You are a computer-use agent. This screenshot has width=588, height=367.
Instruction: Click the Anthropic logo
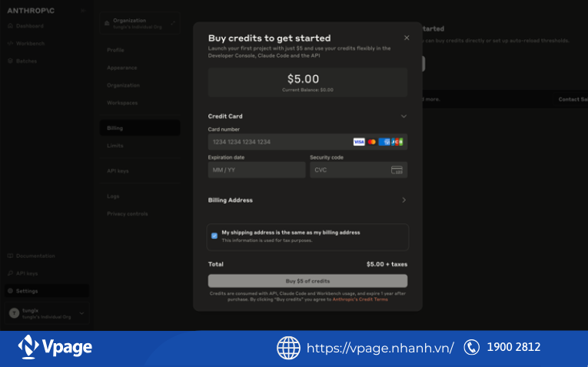click(31, 11)
